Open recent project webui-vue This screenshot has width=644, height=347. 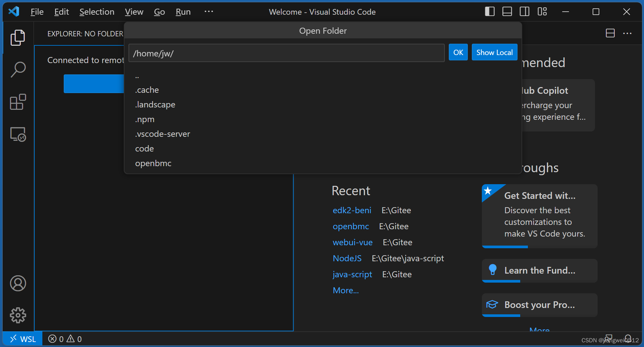pyautogui.click(x=352, y=242)
